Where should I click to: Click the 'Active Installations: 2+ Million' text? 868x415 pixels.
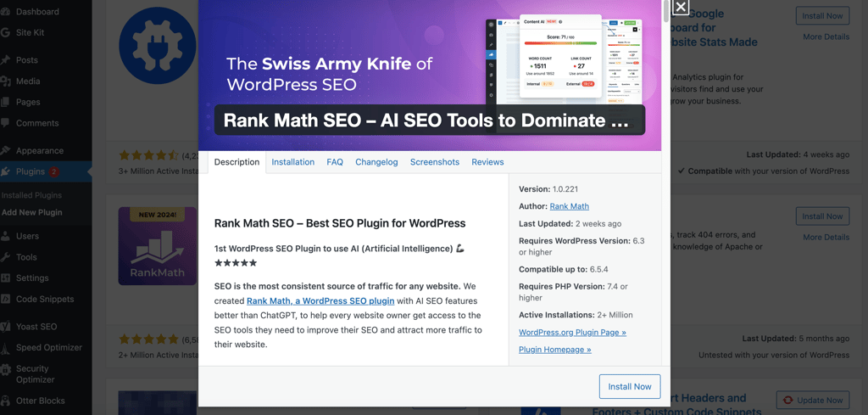click(x=576, y=315)
